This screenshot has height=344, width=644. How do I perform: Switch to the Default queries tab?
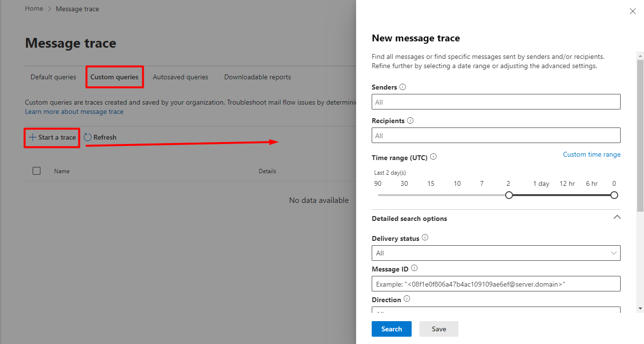pyautogui.click(x=54, y=77)
